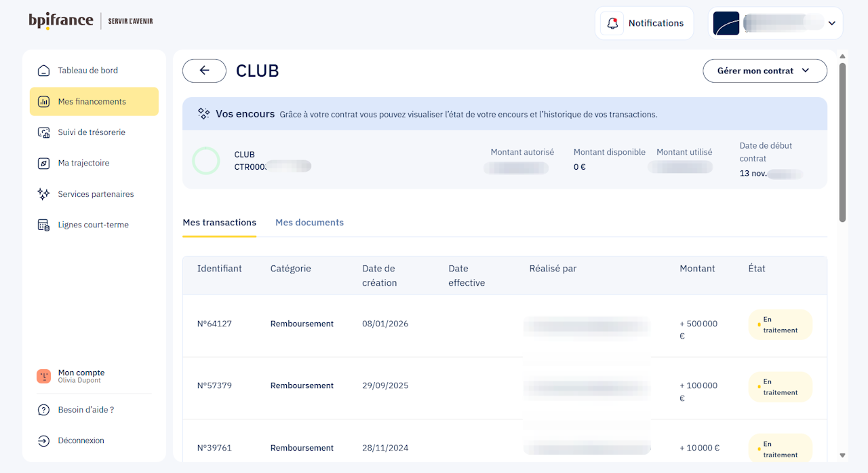Click transaction N°64127 identifier
This screenshot has width=868, height=473.
coord(214,324)
